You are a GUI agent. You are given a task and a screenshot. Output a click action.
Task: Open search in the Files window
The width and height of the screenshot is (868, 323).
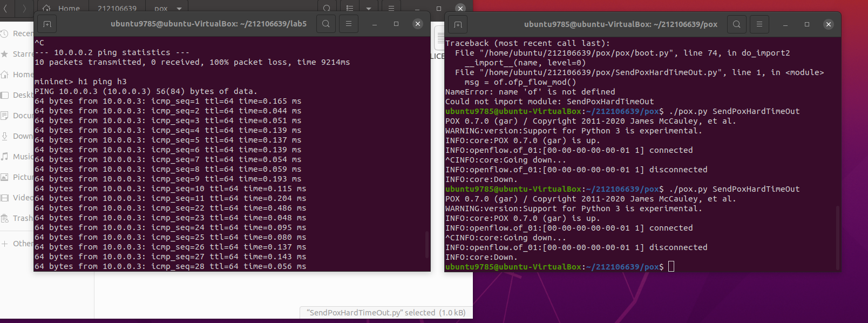tap(327, 8)
